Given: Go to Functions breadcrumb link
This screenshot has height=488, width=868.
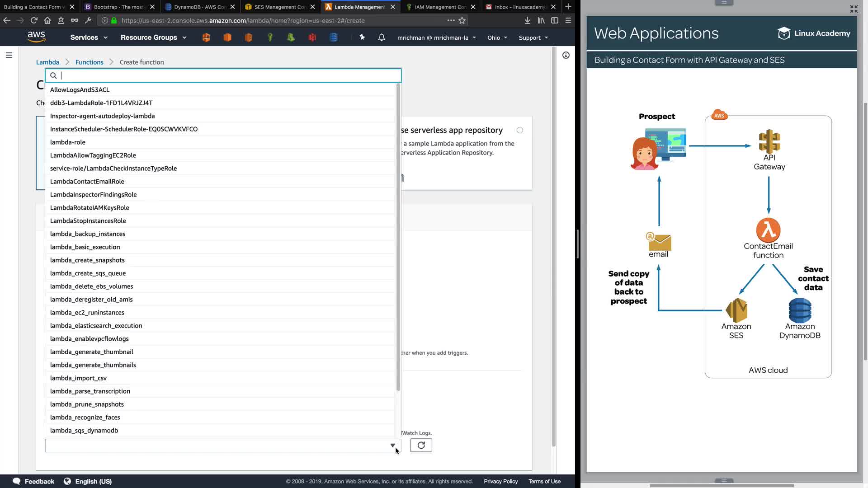Looking at the screenshot, I should [89, 62].
